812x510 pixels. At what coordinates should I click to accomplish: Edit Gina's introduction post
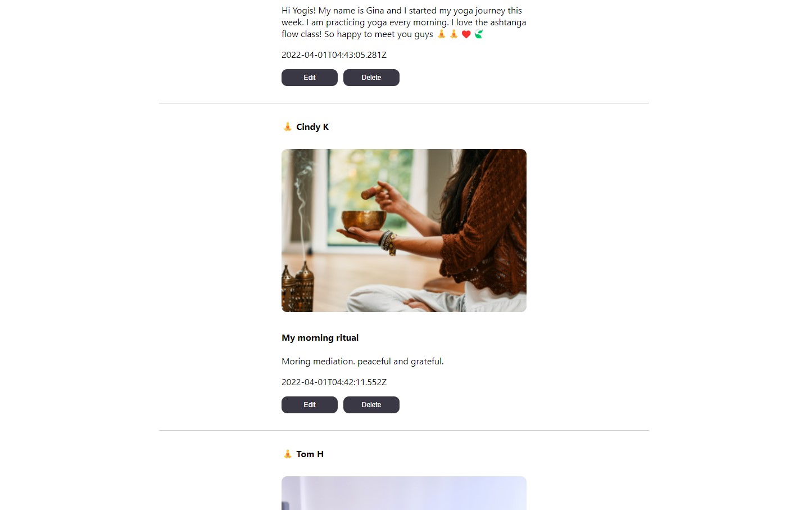coord(309,77)
